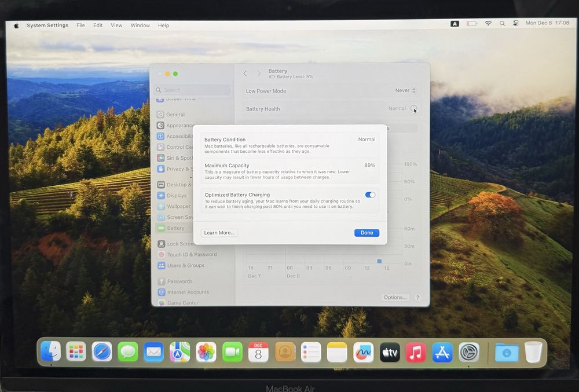Open Calendar showing Dec 8 in Dock
579x392 pixels.
pos(258,352)
